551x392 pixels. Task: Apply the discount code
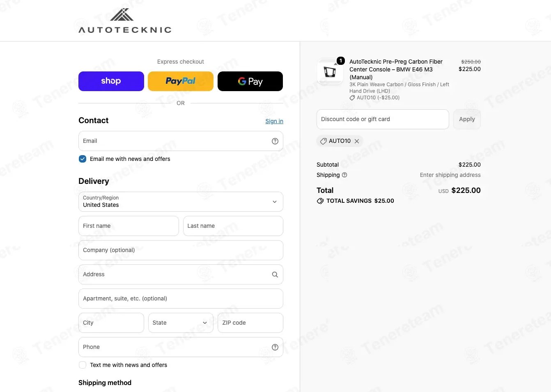(467, 119)
